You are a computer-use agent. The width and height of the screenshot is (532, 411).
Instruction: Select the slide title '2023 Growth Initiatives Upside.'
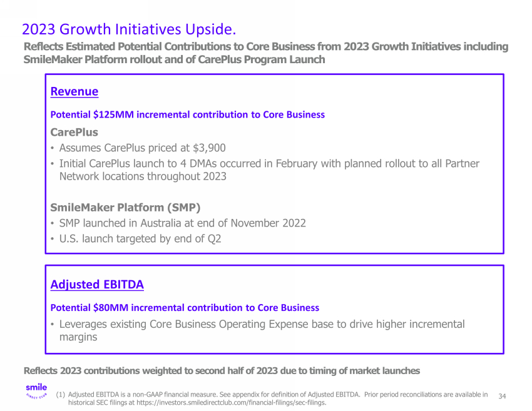coord(129,29)
